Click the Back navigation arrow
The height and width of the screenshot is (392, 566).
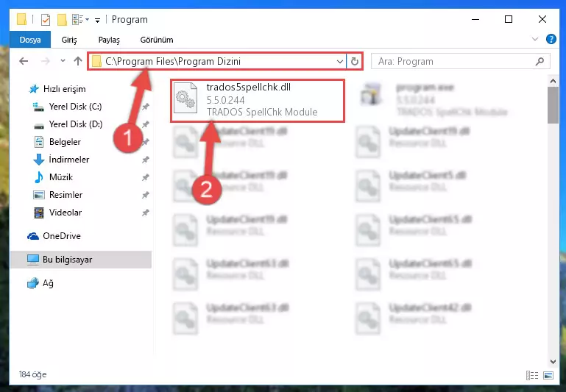click(x=24, y=61)
